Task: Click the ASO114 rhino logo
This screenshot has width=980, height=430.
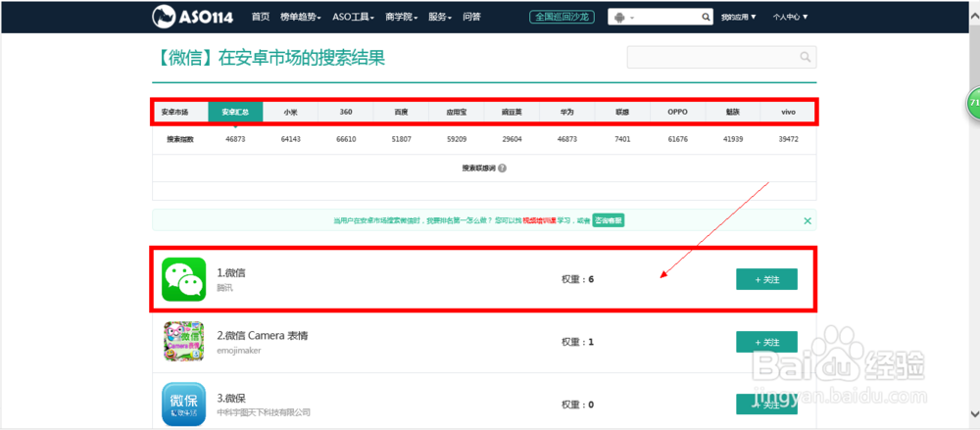Action: (x=192, y=17)
